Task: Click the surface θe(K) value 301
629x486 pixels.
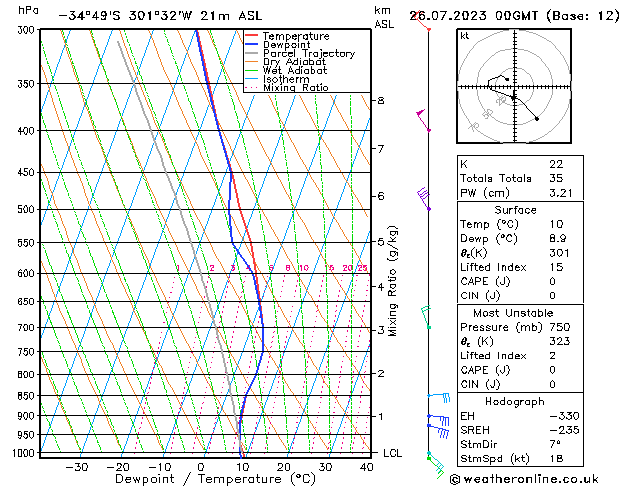Action: tap(560, 253)
